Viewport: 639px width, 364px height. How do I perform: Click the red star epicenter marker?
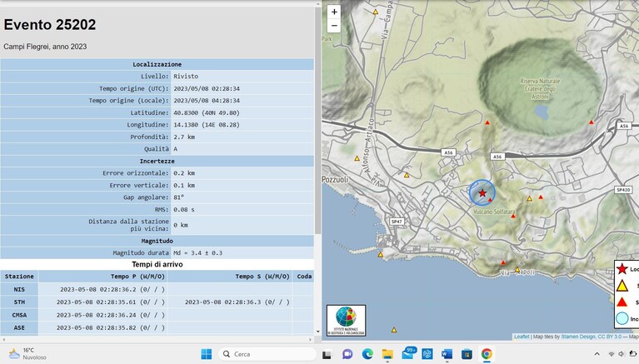(x=482, y=192)
